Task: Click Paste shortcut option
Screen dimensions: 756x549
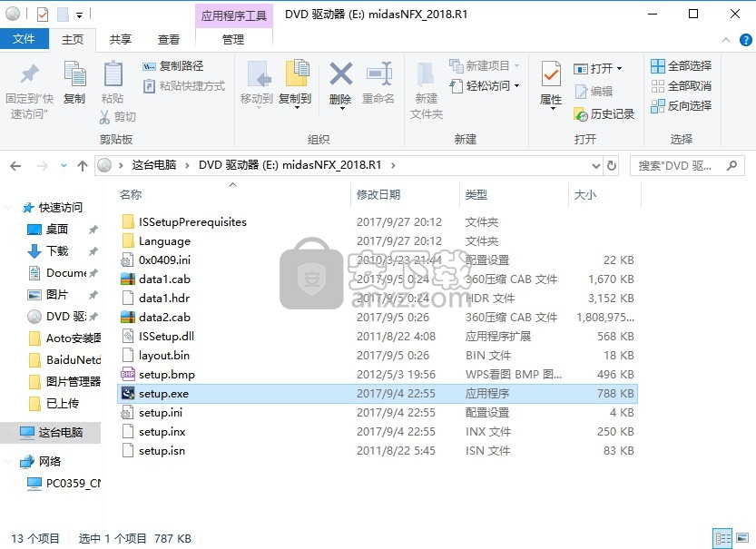Action: click(184, 86)
